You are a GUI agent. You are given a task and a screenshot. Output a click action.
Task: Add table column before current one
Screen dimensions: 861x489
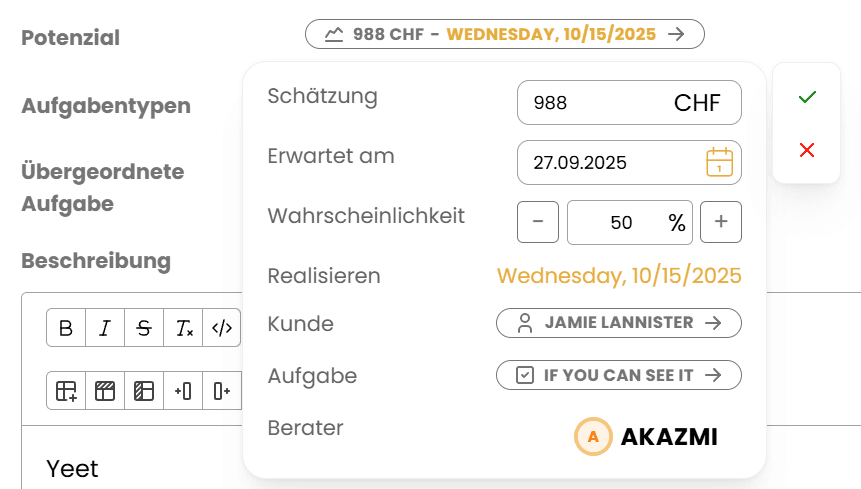tap(183, 391)
